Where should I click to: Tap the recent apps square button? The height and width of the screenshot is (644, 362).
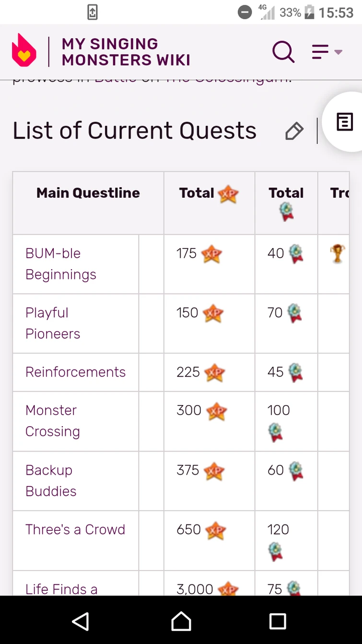pyautogui.click(x=278, y=621)
